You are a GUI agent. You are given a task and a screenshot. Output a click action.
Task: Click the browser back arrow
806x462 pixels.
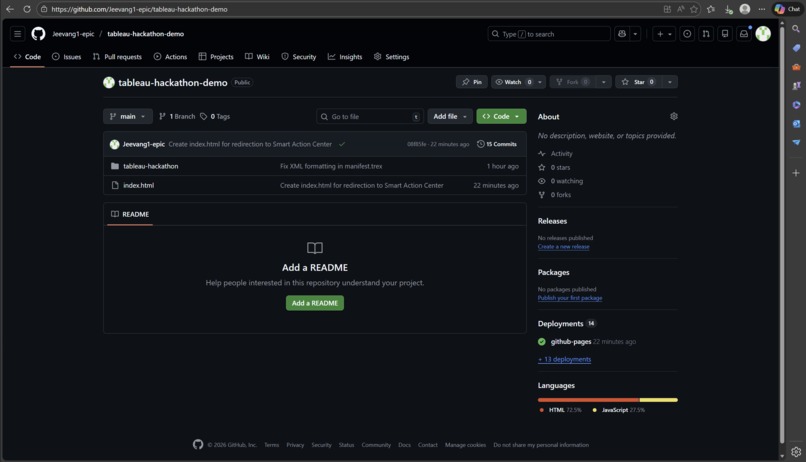click(10, 9)
